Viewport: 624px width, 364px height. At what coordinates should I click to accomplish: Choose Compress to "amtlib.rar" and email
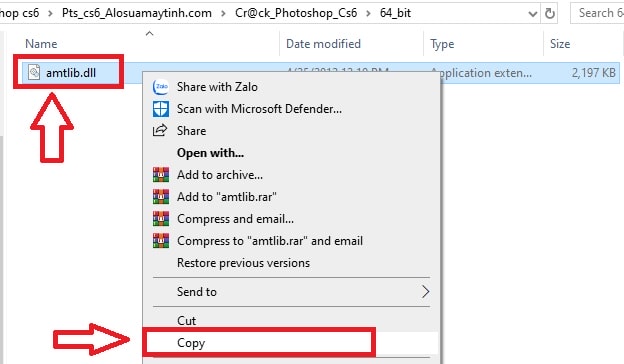click(270, 241)
